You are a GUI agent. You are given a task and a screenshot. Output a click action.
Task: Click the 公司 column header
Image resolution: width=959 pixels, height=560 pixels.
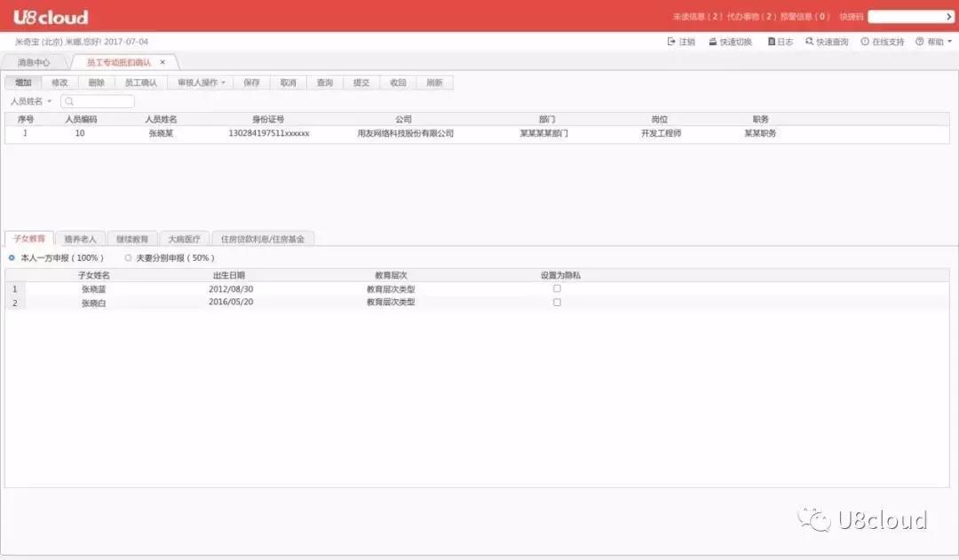click(x=404, y=119)
